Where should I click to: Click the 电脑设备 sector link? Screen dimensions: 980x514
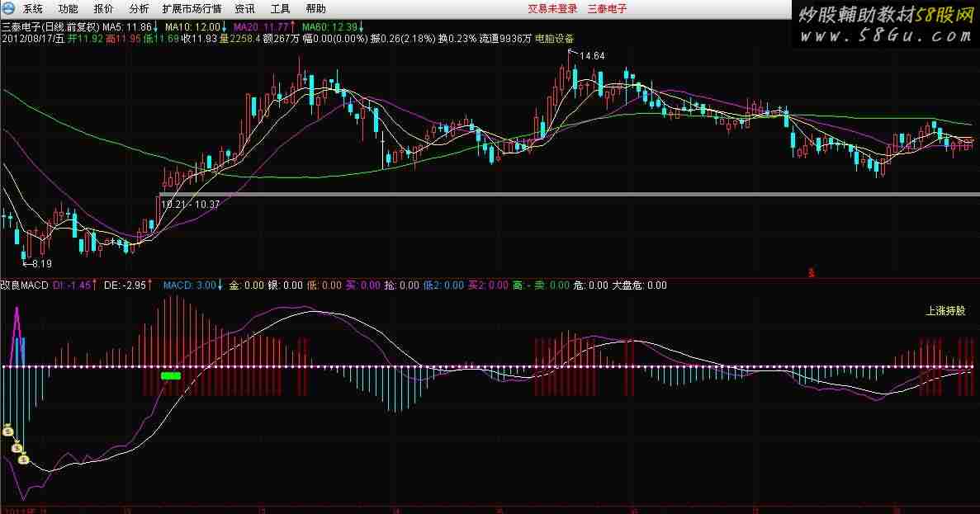coord(555,39)
